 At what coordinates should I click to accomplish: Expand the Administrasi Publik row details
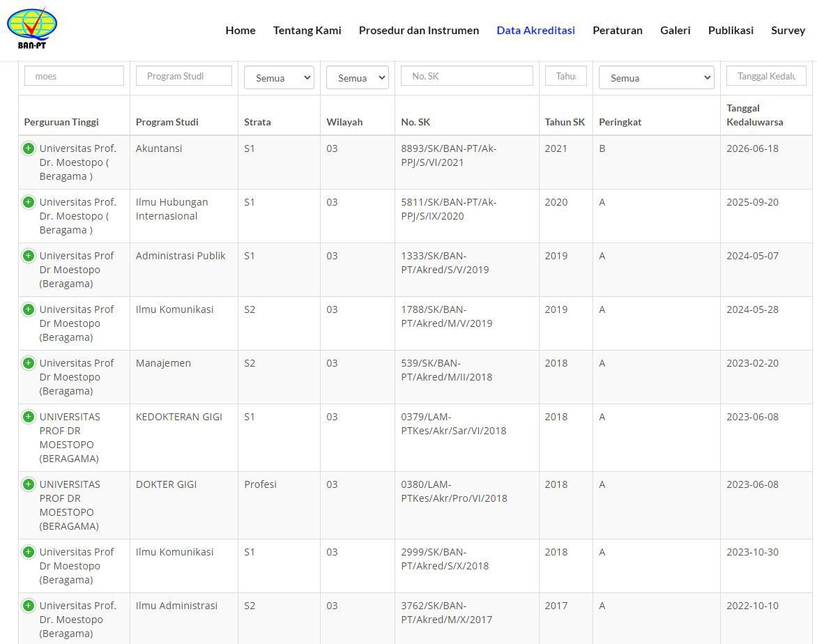click(x=29, y=256)
